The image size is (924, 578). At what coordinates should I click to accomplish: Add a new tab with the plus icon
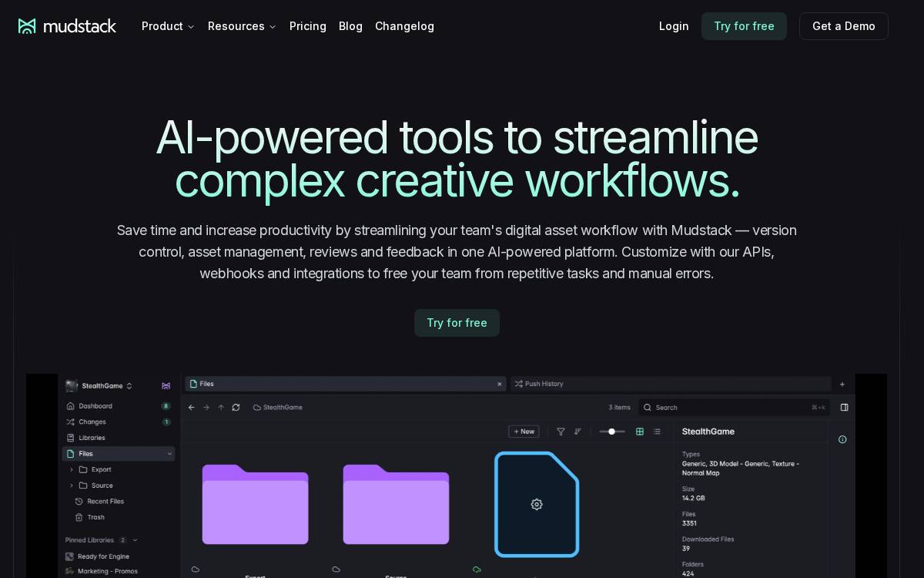point(842,384)
